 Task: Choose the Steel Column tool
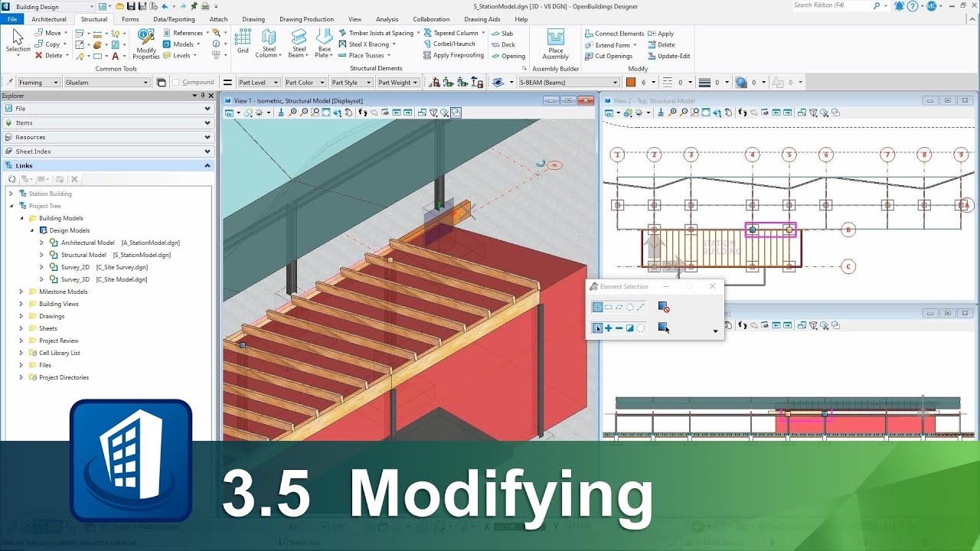pos(269,44)
